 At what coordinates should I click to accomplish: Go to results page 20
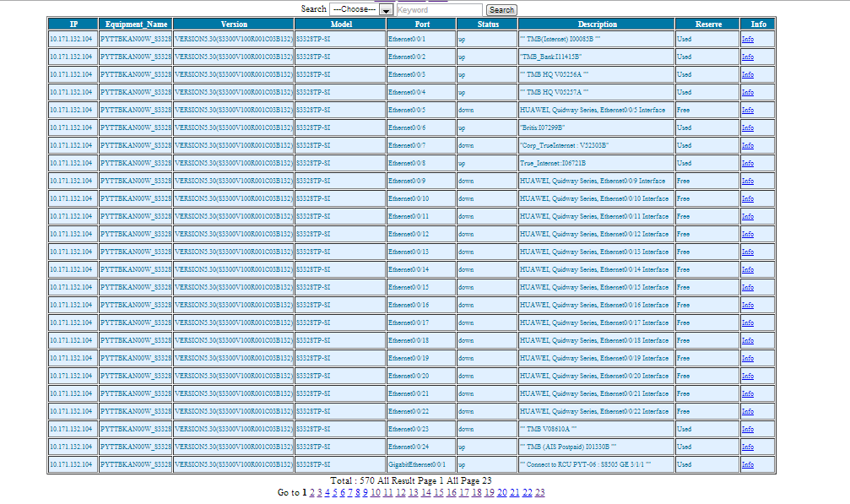pos(502,493)
